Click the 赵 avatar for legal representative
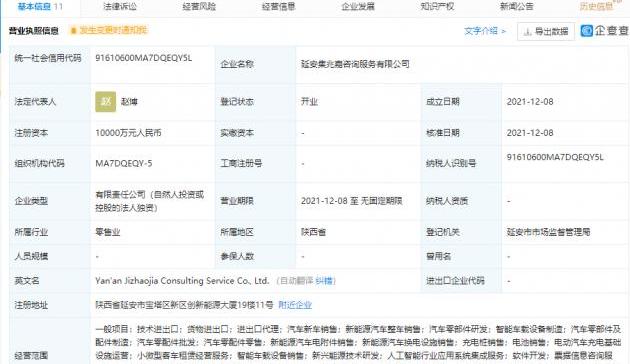Screen dimensions: 630x364 pyautogui.click(x=105, y=102)
